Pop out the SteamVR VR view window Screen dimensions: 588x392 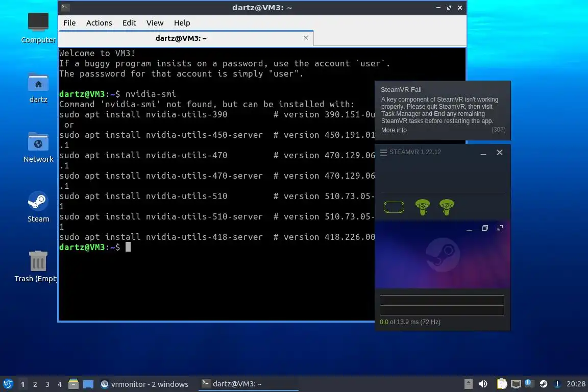[x=484, y=228]
